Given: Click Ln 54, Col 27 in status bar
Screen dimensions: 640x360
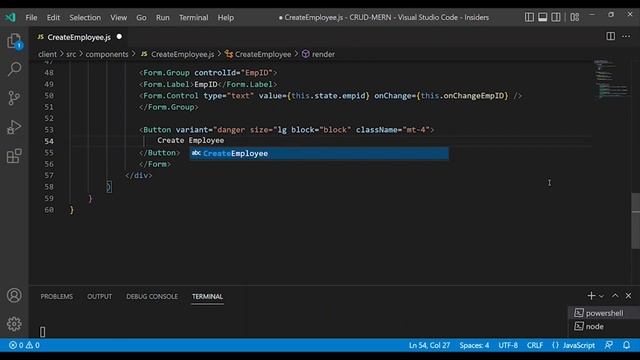Looking at the screenshot, I should pos(429,345).
